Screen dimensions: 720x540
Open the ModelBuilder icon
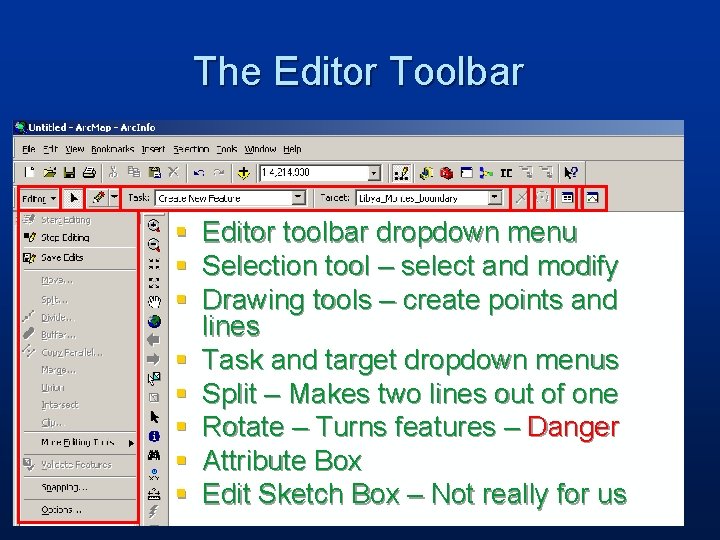pos(486,173)
